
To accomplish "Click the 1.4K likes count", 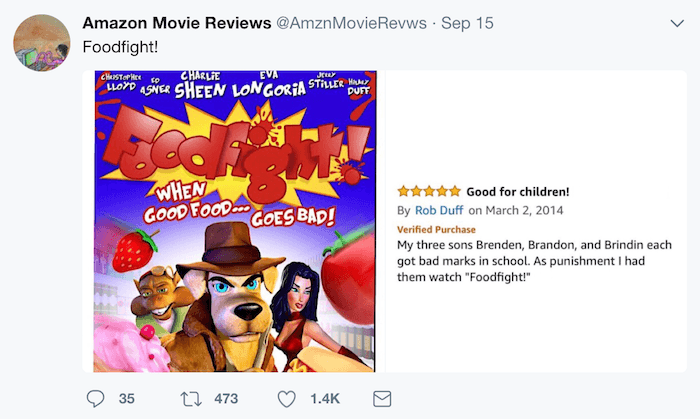I will (x=325, y=399).
